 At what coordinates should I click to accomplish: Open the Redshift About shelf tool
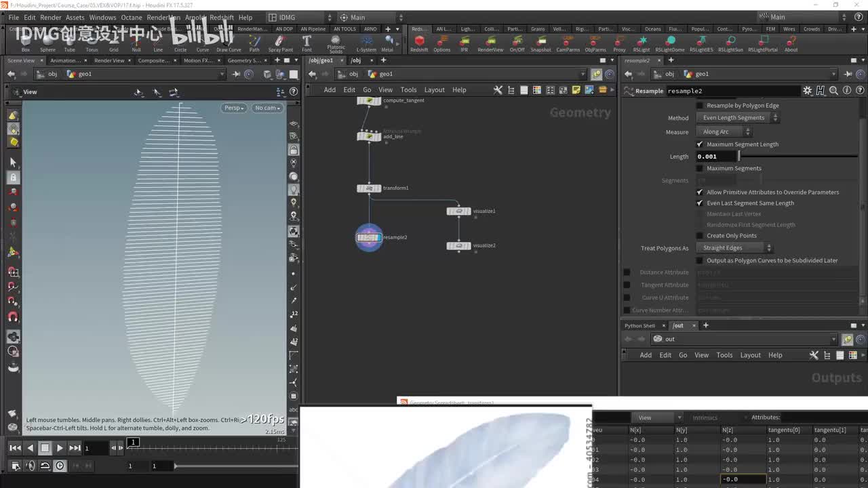pos(791,44)
